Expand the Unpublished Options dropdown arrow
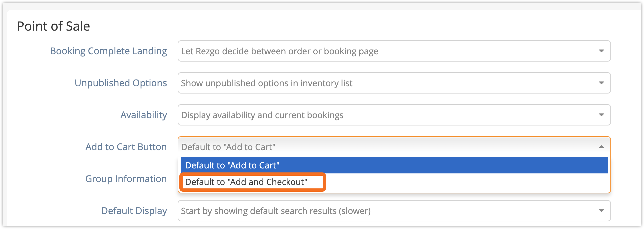 (601, 83)
